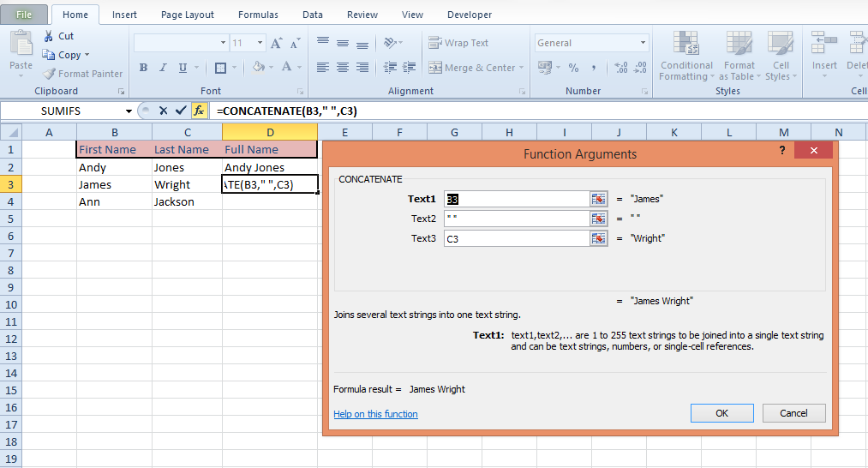Collapse dialog via Text1 range selector
The height and width of the screenshot is (468, 868).
598,200
